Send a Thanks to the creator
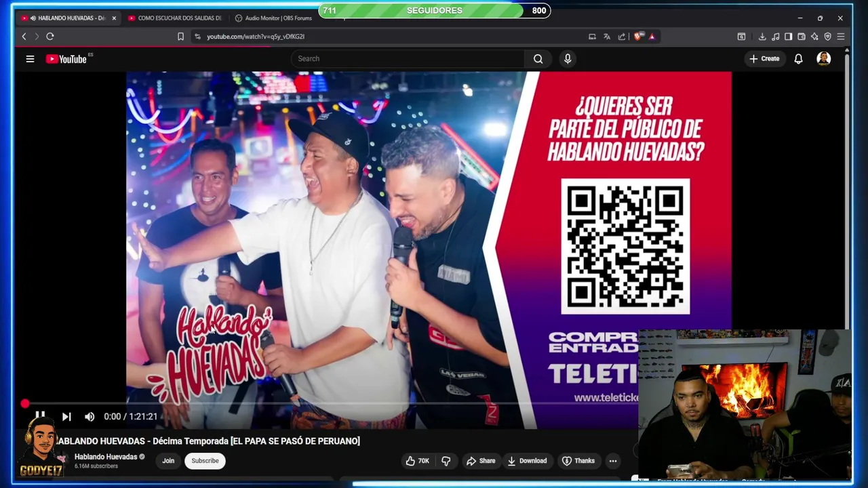Image resolution: width=868 pixels, height=488 pixels. pos(578,461)
